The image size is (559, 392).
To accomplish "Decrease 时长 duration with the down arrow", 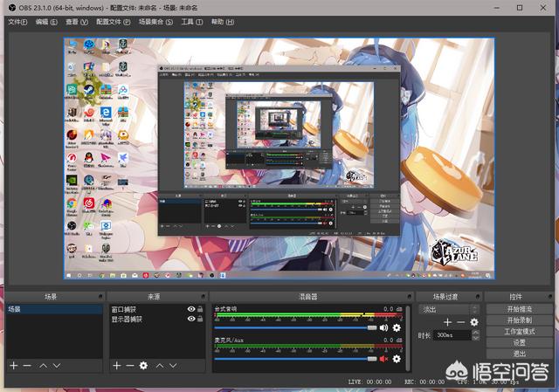I will [475, 338].
